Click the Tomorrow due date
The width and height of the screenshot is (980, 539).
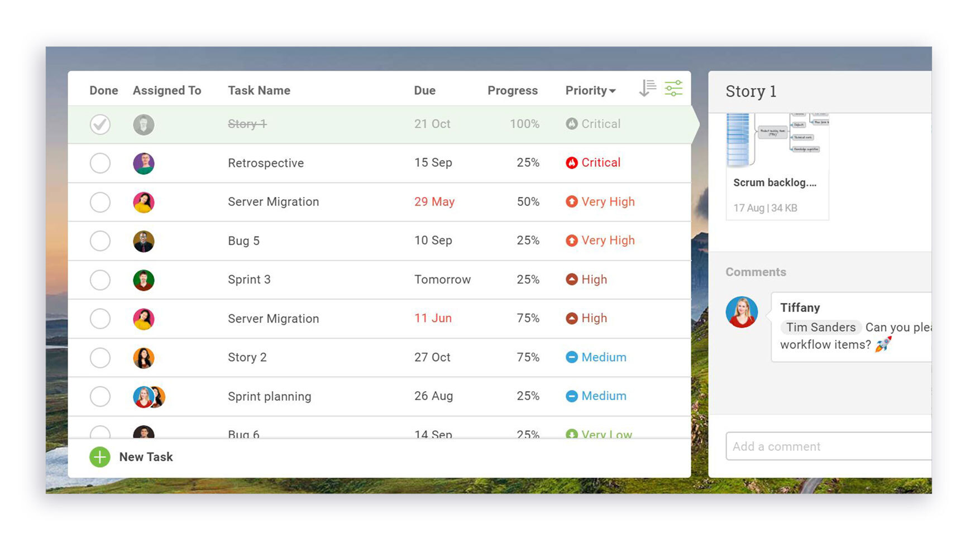coord(442,280)
